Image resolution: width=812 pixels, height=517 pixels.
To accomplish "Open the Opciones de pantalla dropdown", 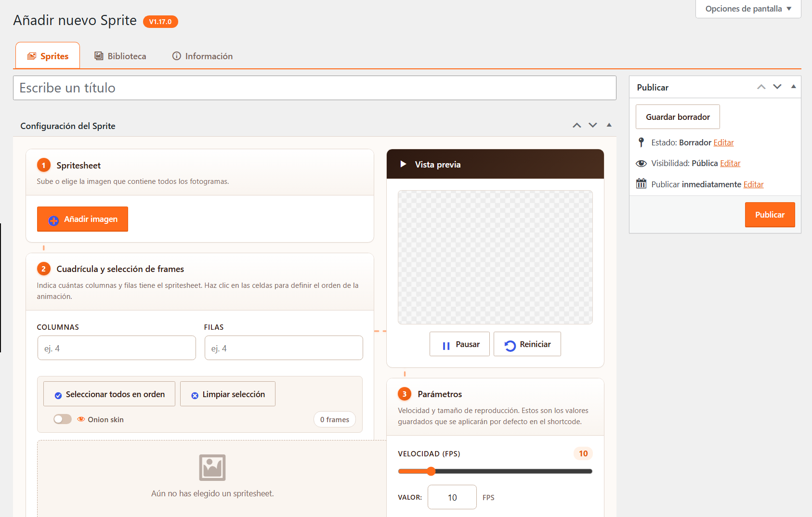I will point(748,9).
